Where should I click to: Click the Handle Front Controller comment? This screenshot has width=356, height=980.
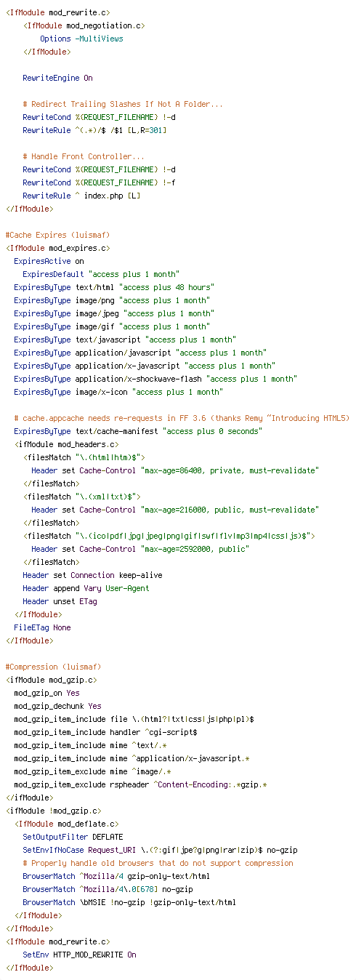pyautogui.click(x=84, y=156)
